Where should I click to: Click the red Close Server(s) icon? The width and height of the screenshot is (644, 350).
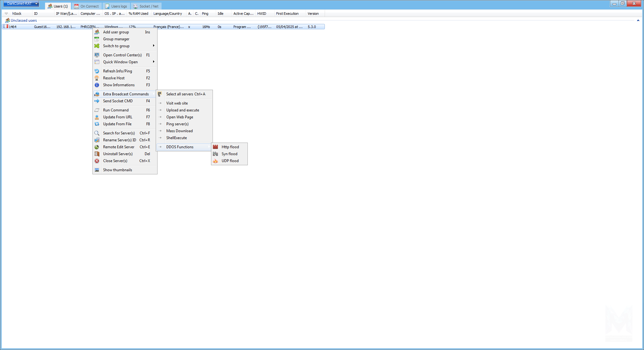[97, 161]
